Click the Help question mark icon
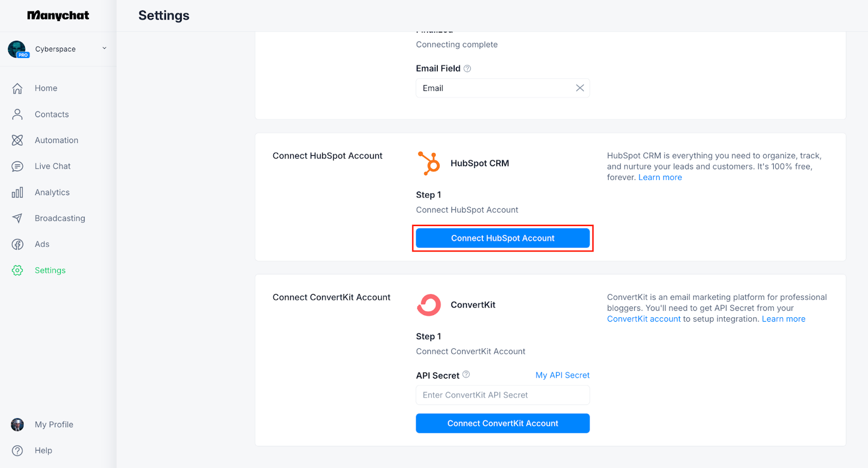The width and height of the screenshot is (868, 468). tap(17, 451)
